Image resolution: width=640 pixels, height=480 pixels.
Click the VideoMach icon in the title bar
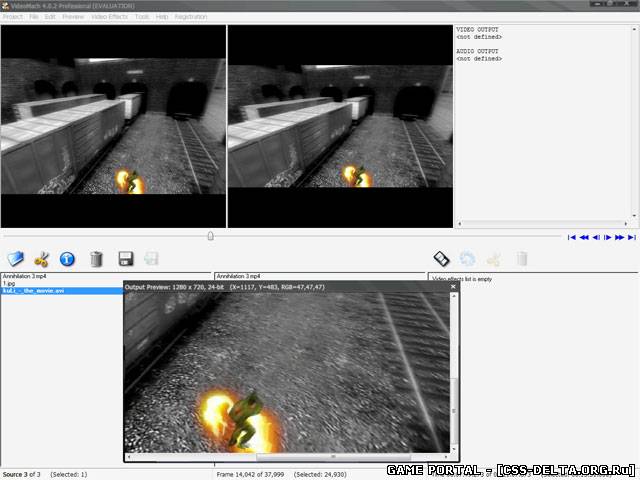pos(6,6)
